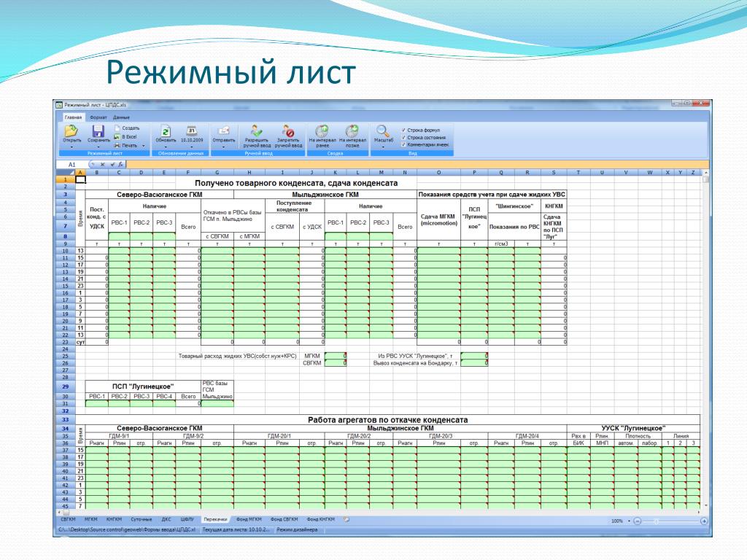The image size is (747, 560).
Task: Select column header G
Action: [217, 172]
